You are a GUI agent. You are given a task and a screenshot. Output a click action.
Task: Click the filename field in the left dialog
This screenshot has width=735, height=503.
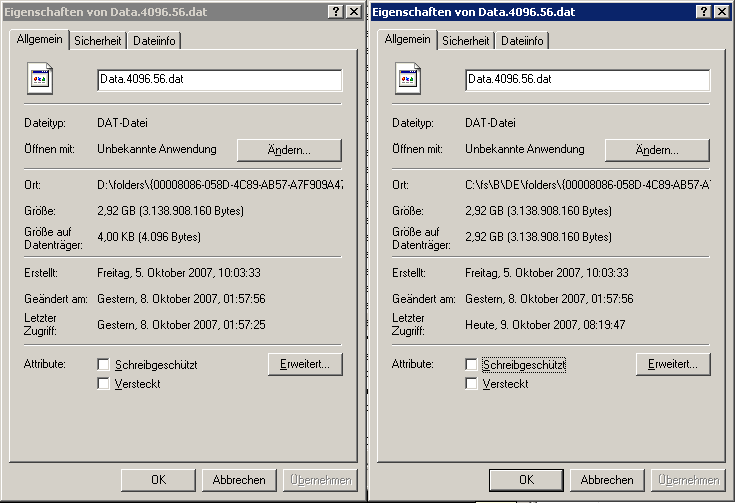[220, 80]
